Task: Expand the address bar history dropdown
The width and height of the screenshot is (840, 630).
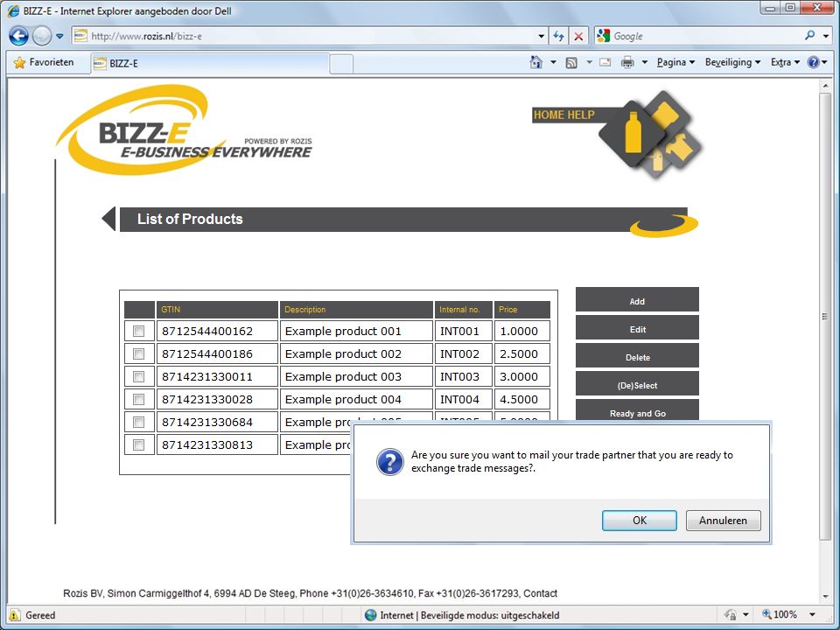Action: click(541, 37)
